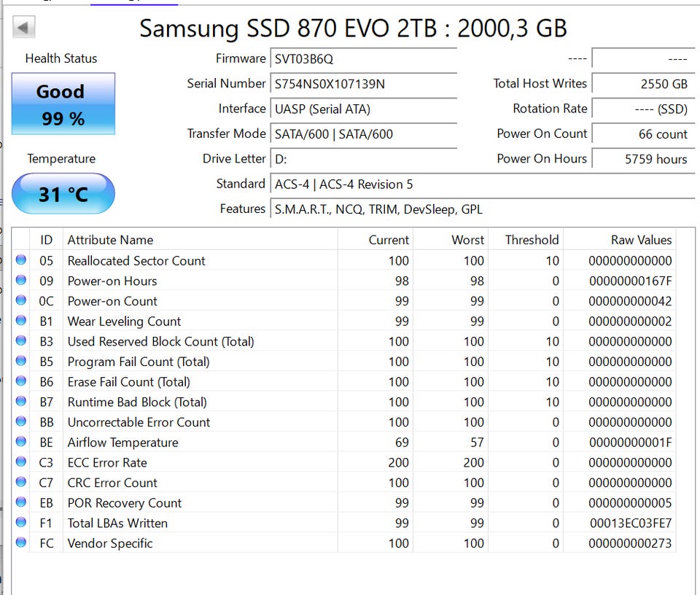700x595 pixels.
Task: Click the status circle for Runtime Bad Block
Action: tap(20, 401)
